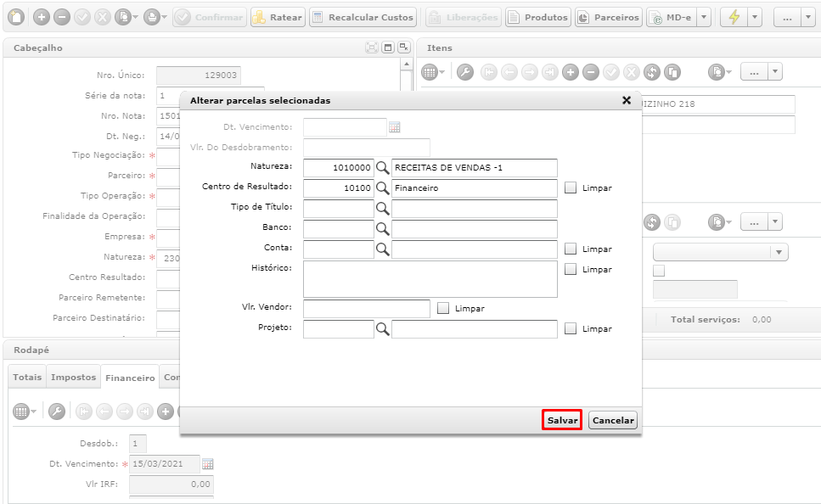Click the main toolbar ellipsis button
The height and width of the screenshot is (504, 821).
[787, 17]
